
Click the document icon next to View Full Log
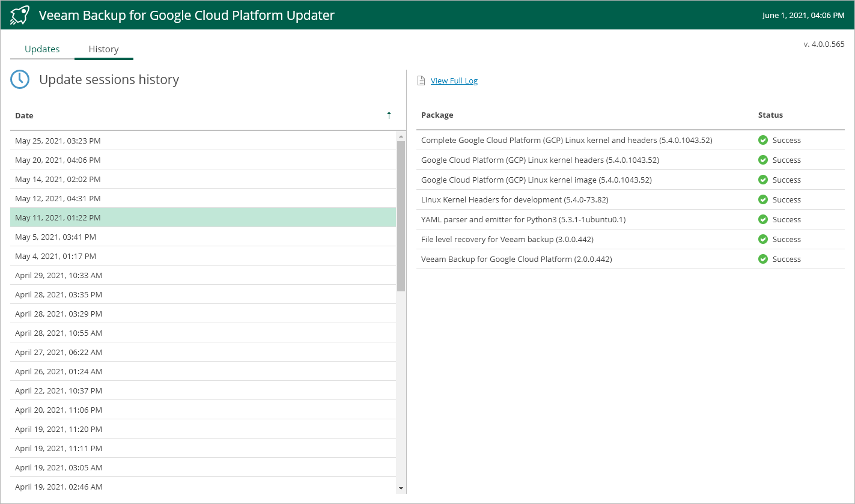pos(421,80)
